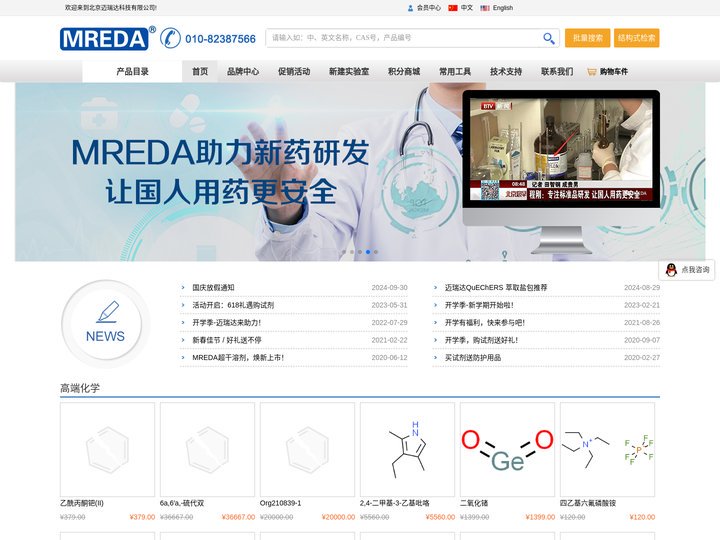Click the 结构式检索 button
This screenshot has width=720, height=540.
[636, 38]
